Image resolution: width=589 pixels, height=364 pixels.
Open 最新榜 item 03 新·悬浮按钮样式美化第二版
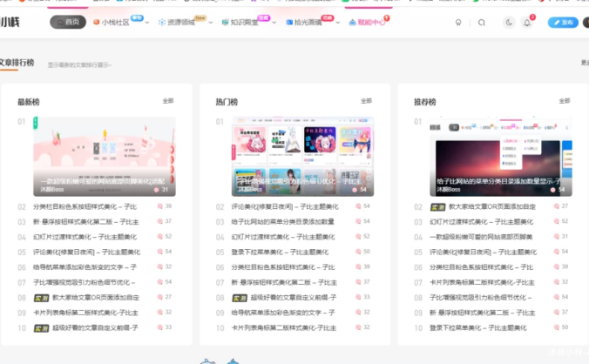(86, 222)
